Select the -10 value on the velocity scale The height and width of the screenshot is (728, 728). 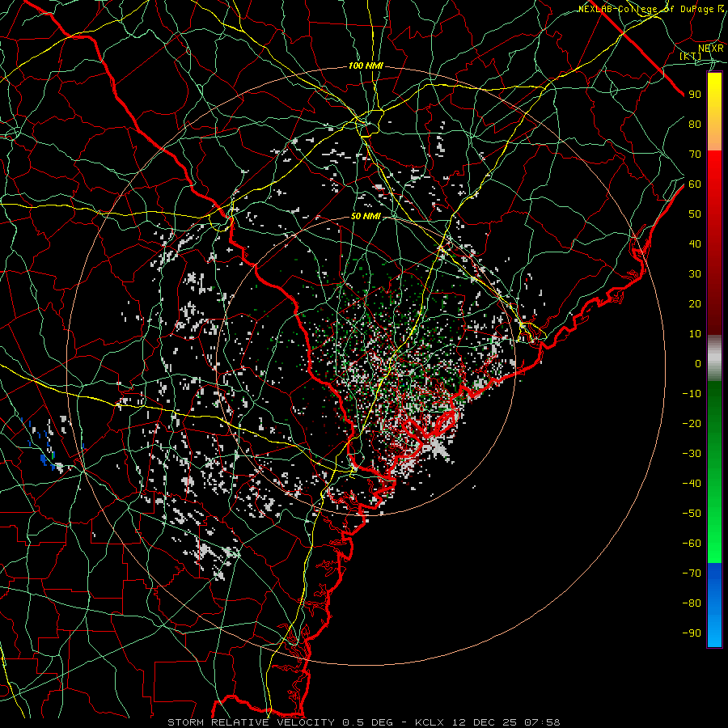(x=692, y=394)
